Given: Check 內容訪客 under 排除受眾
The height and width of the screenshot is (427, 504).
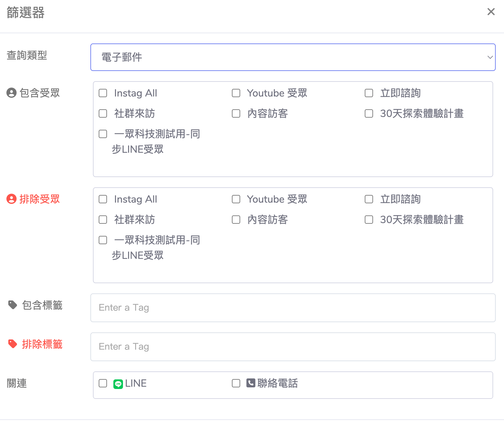Looking at the screenshot, I should pos(236,220).
